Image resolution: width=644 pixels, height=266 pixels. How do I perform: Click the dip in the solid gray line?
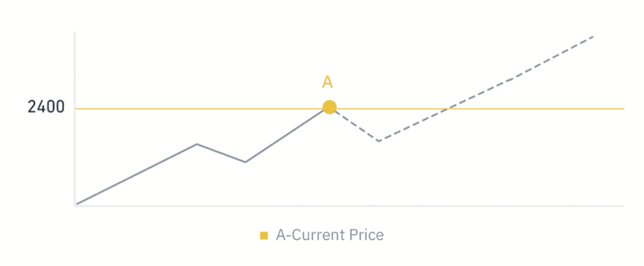[245, 162]
